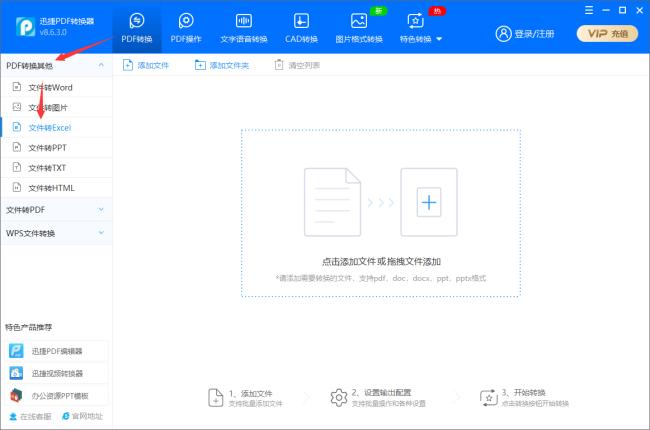Click the step 2 settings gear icon

(x=339, y=398)
